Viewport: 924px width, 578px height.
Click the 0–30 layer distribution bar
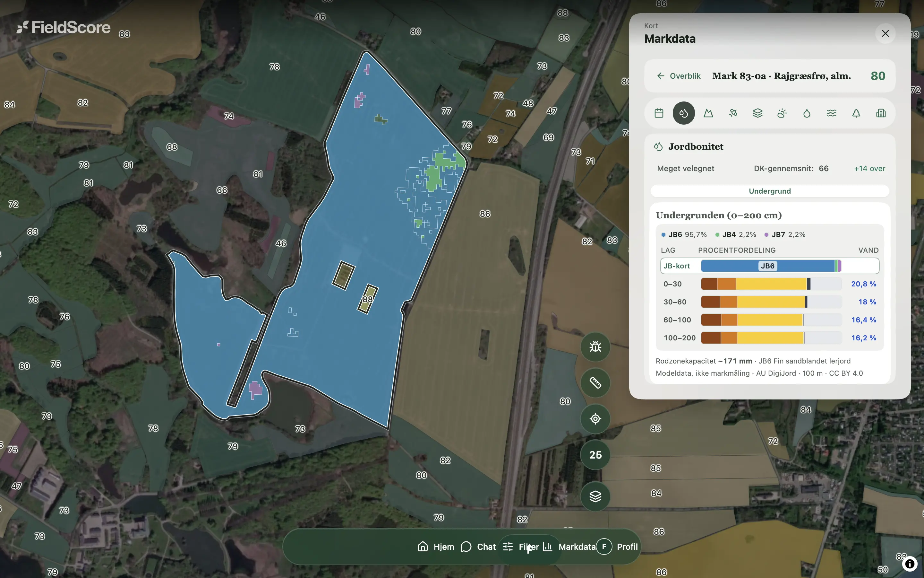(771, 284)
